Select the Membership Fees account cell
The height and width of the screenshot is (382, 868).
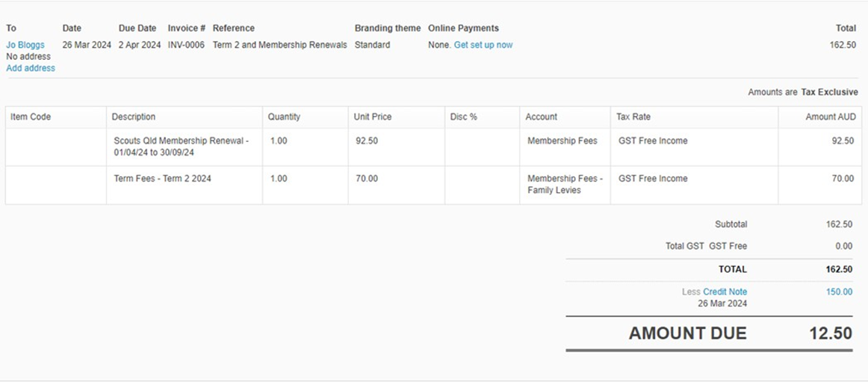tap(565, 147)
